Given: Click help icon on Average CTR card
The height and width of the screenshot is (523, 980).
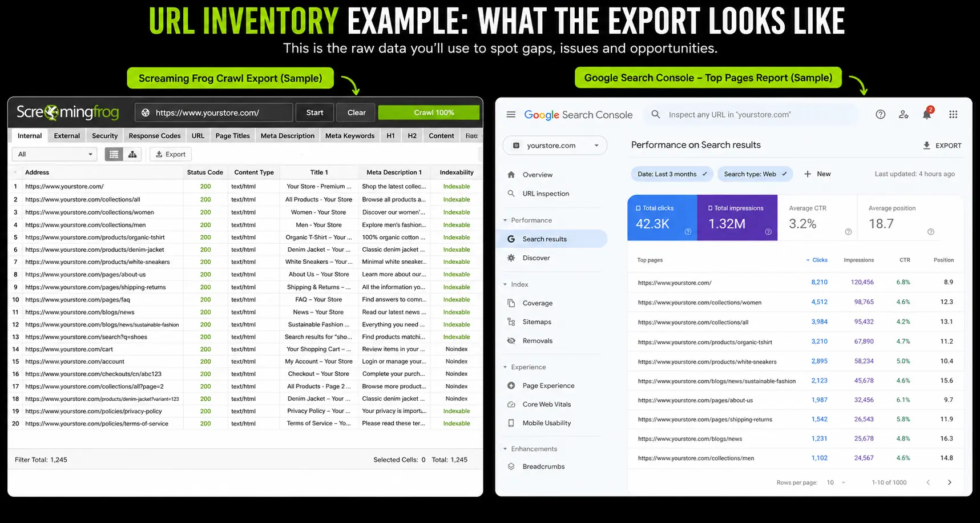Looking at the screenshot, I should click(x=848, y=231).
